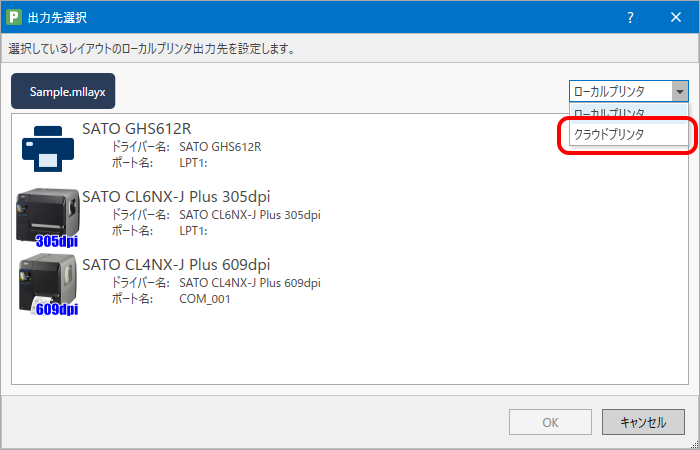Select the CL4NX-J Plus 609dpi printer image
Viewport: 700px width, 450px height.
pos(48,285)
